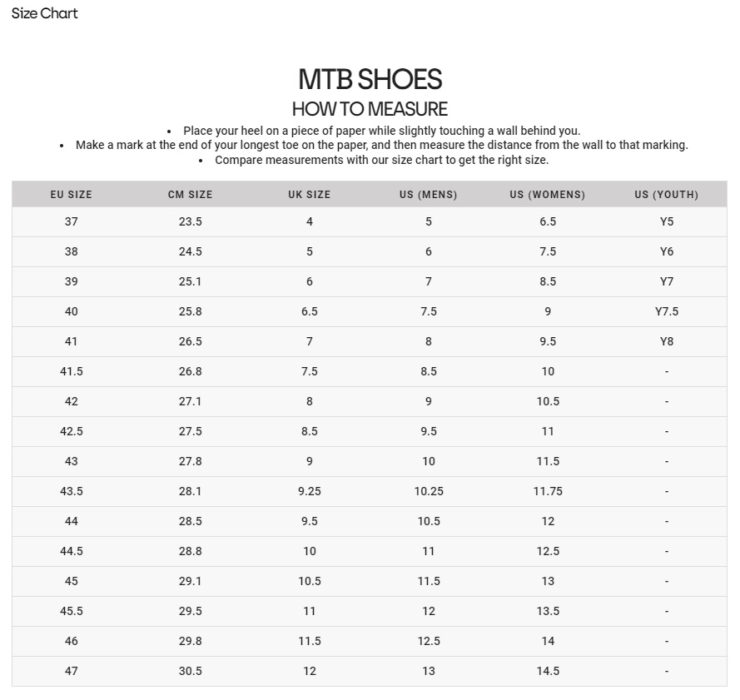Click the MTB SHOES heading
This screenshot has width=740, height=700.
click(370, 79)
